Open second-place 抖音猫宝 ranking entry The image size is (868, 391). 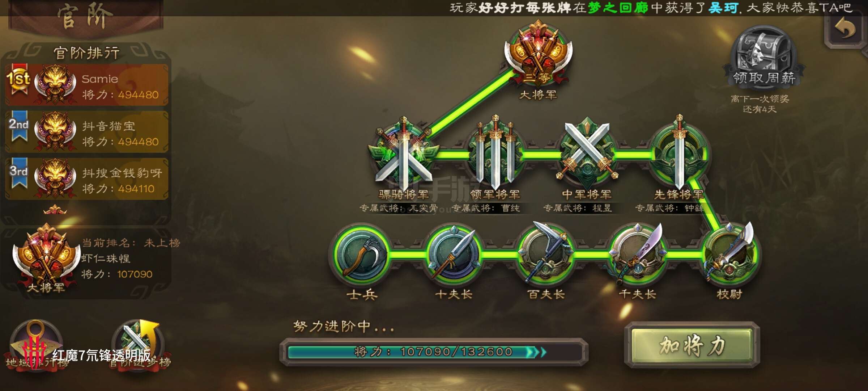87,132
